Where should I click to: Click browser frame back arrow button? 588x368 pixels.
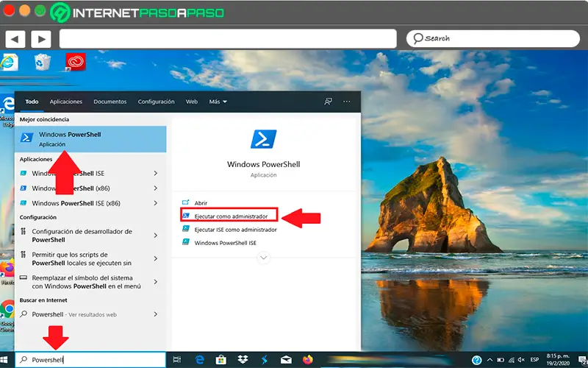pos(15,39)
